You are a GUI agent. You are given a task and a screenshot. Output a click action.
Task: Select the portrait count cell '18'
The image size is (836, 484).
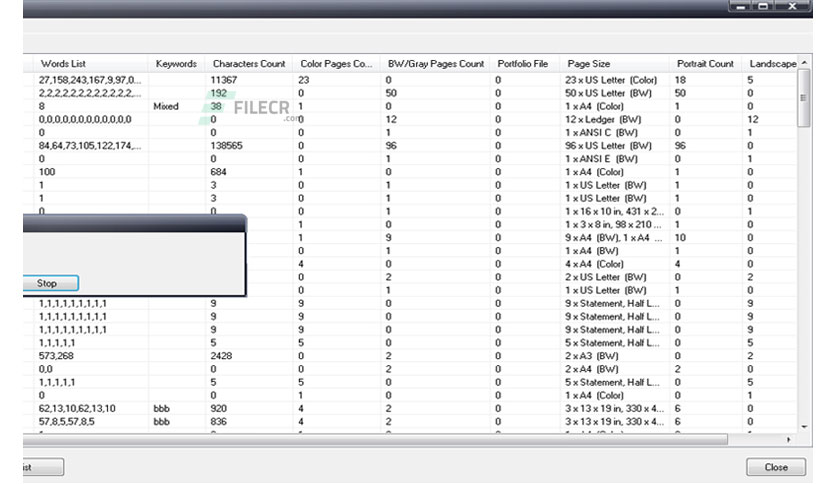[680, 80]
